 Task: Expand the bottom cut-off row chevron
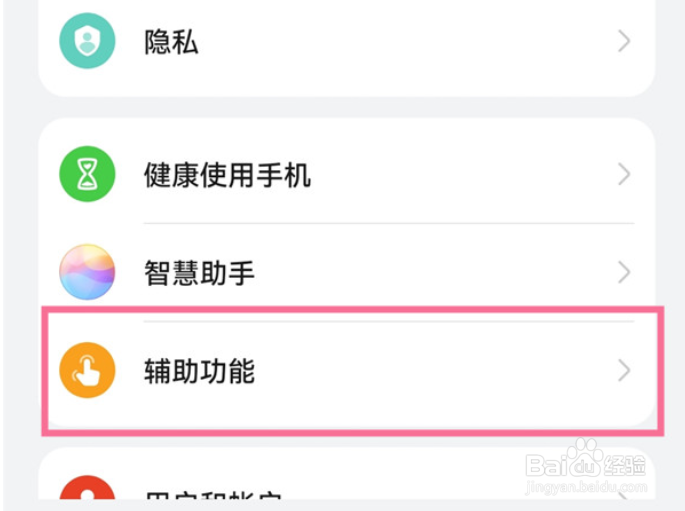coord(624,496)
